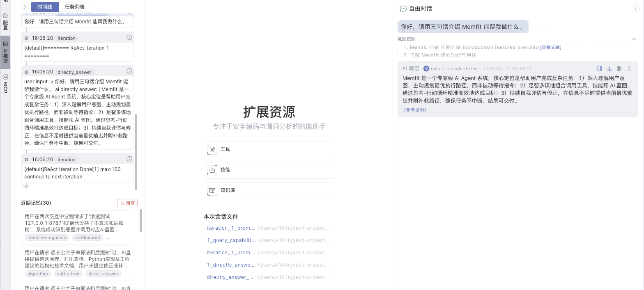The height and width of the screenshot is (290, 644).
Task: Collapse the 意图识别 section
Action: (634, 39)
